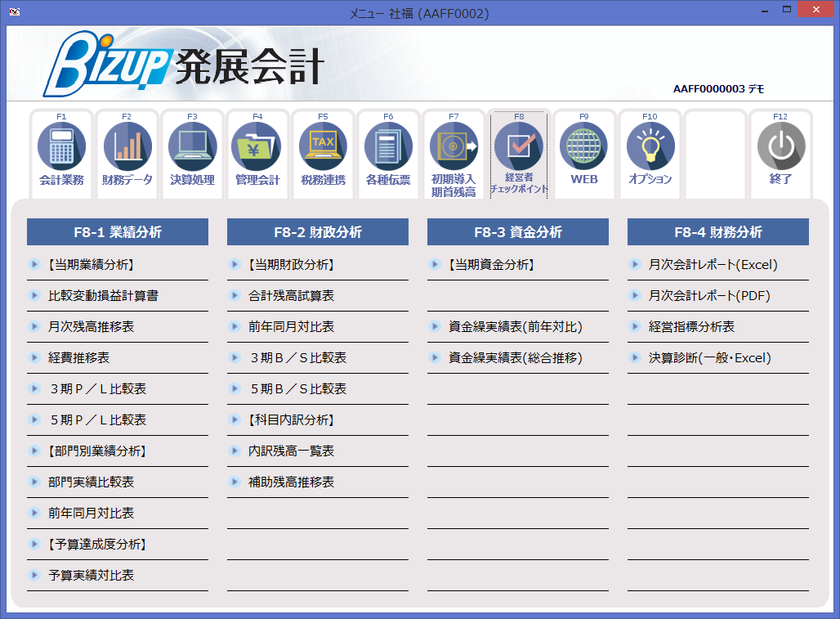This screenshot has width=840, height=619.
Task: Open the F8-1 業績分析 section header
Action: tap(117, 231)
